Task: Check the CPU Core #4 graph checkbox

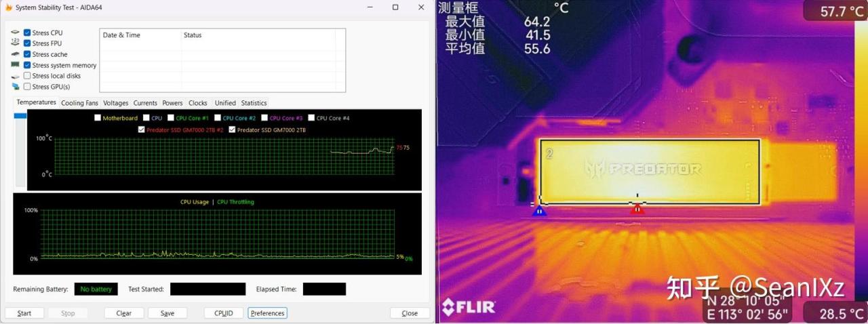Action: tap(311, 118)
